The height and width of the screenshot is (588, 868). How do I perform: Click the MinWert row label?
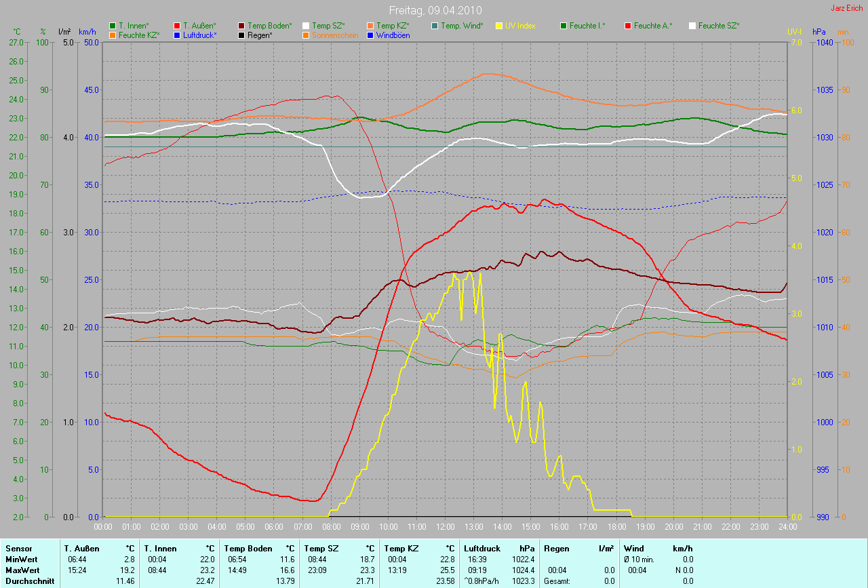click(22, 560)
